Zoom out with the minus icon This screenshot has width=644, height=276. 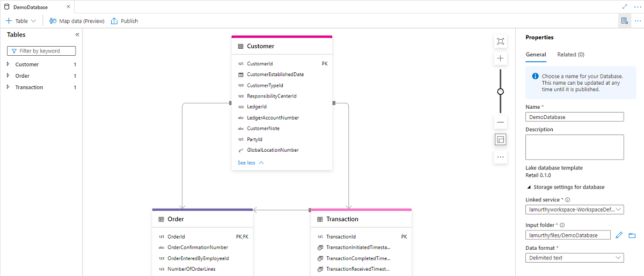click(x=501, y=122)
